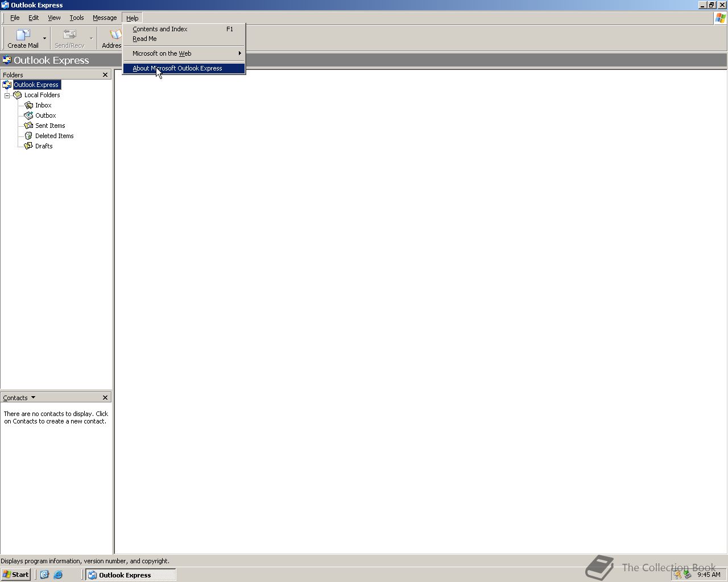Open the View menu

(x=54, y=18)
